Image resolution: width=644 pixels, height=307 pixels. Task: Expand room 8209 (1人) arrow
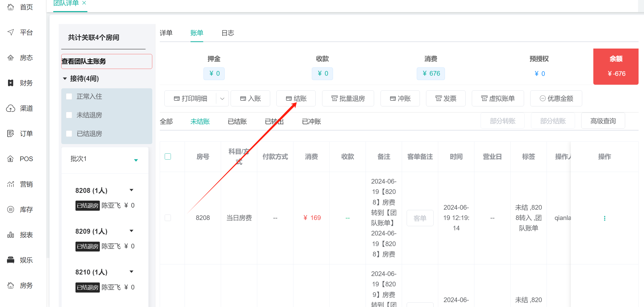[131, 231]
